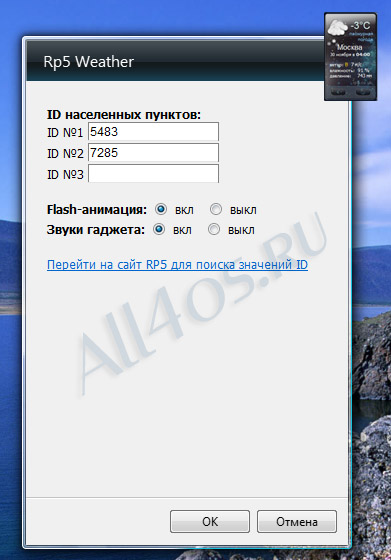
Task: Click the 'Flash-анимация:' label
Action: [x=97, y=209]
